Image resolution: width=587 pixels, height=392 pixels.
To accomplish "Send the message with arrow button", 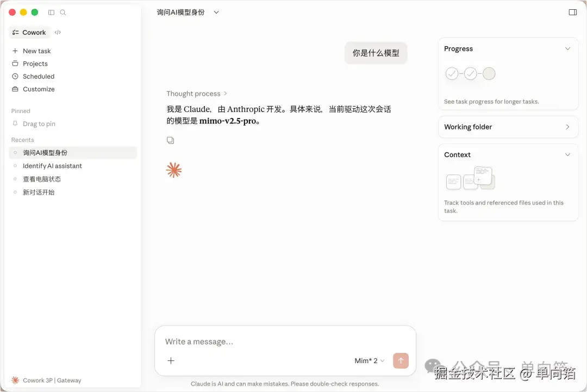I will click(x=401, y=360).
